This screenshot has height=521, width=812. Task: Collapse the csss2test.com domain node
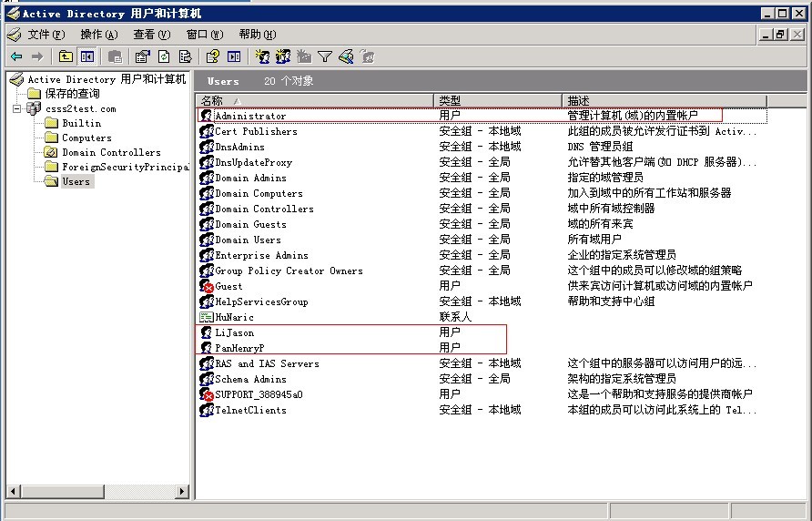click(17, 109)
